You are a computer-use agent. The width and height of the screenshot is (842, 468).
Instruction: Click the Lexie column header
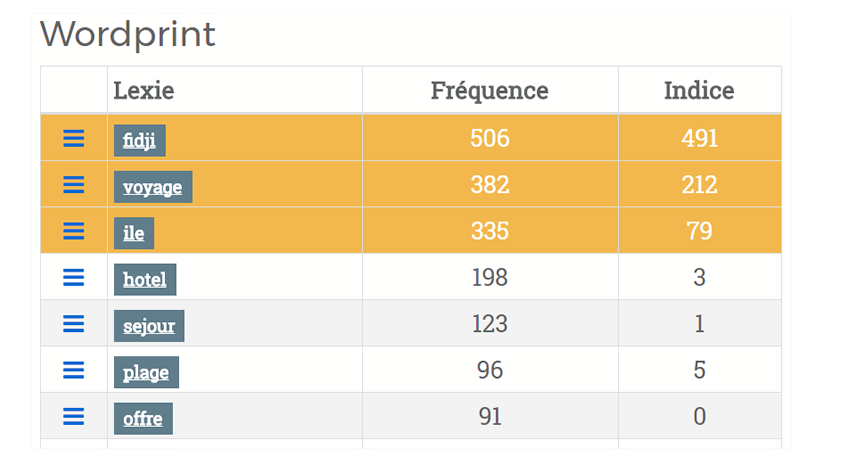tap(143, 90)
